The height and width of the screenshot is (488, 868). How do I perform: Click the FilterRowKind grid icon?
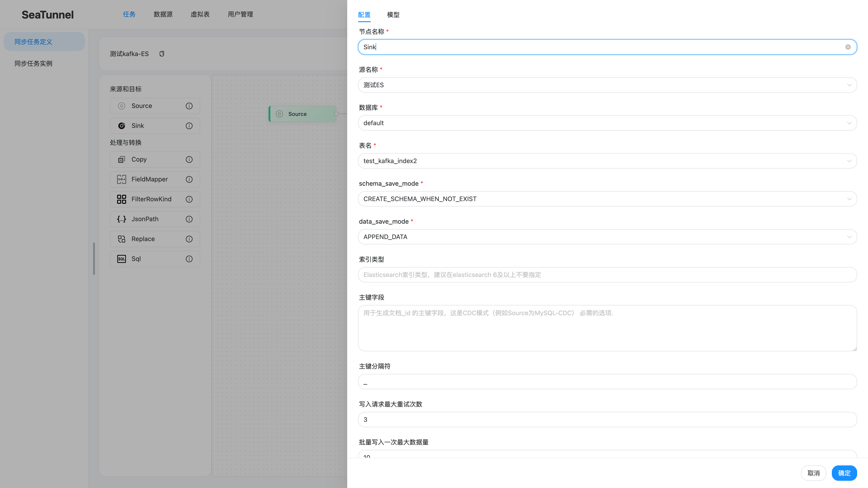[x=121, y=199]
